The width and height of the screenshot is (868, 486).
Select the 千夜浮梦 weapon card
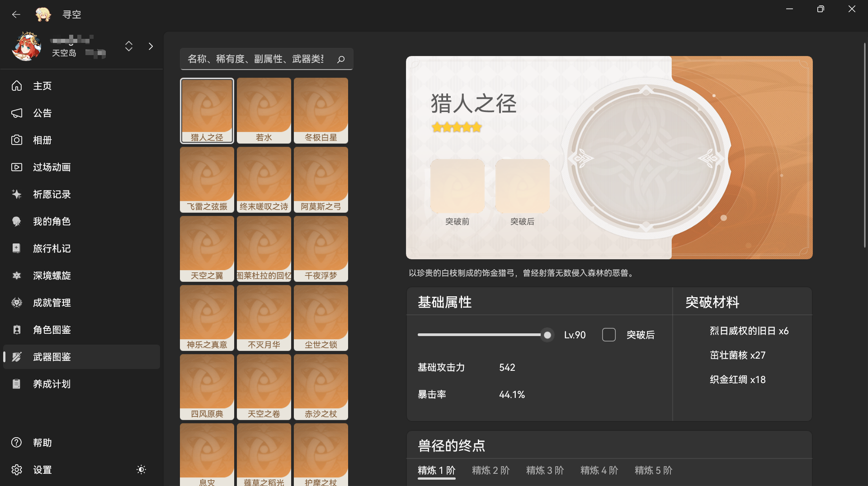click(321, 249)
